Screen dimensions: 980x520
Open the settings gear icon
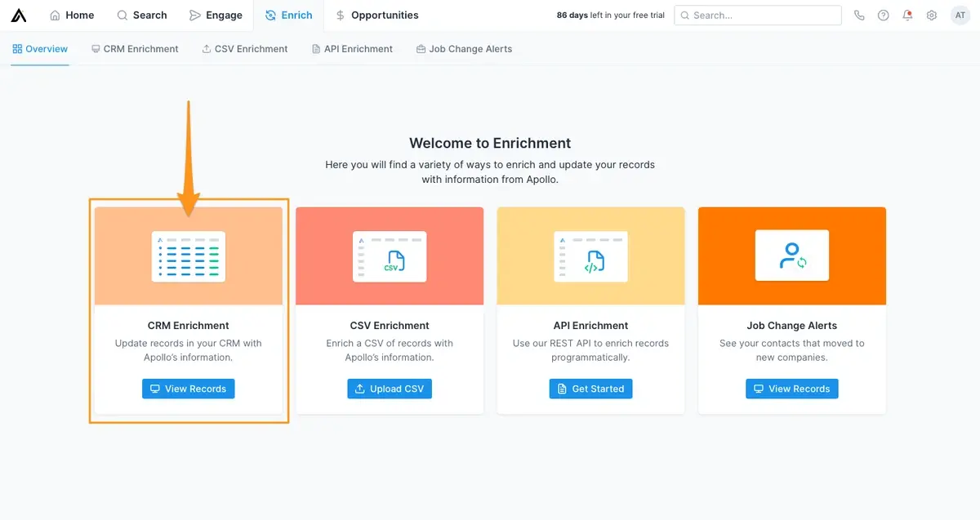(x=932, y=16)
